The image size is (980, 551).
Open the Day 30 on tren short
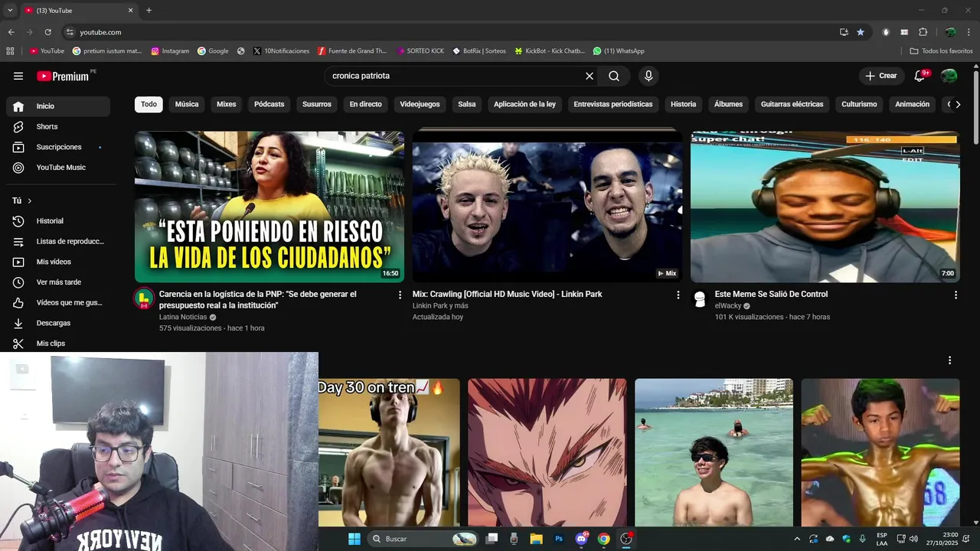coord(389,453)
